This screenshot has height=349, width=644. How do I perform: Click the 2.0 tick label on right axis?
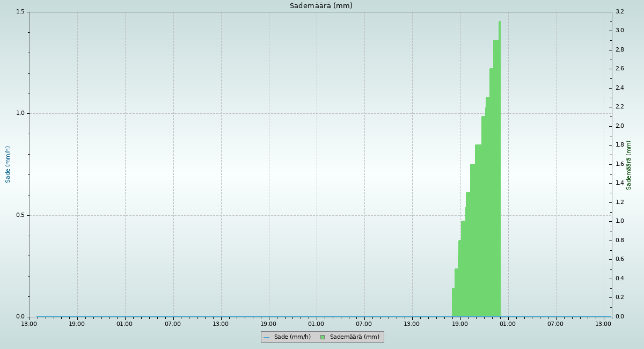pos(619,126)
